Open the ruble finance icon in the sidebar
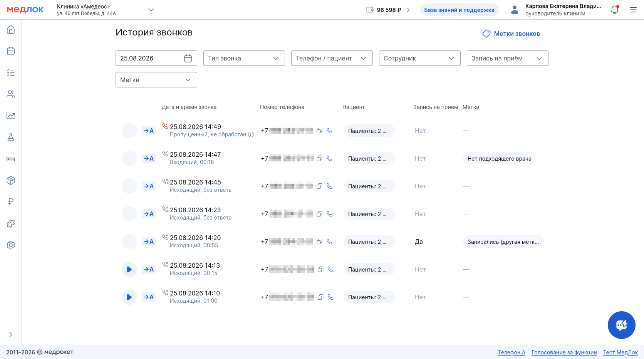This screenshot has height=359, width=644. point(11,202)
